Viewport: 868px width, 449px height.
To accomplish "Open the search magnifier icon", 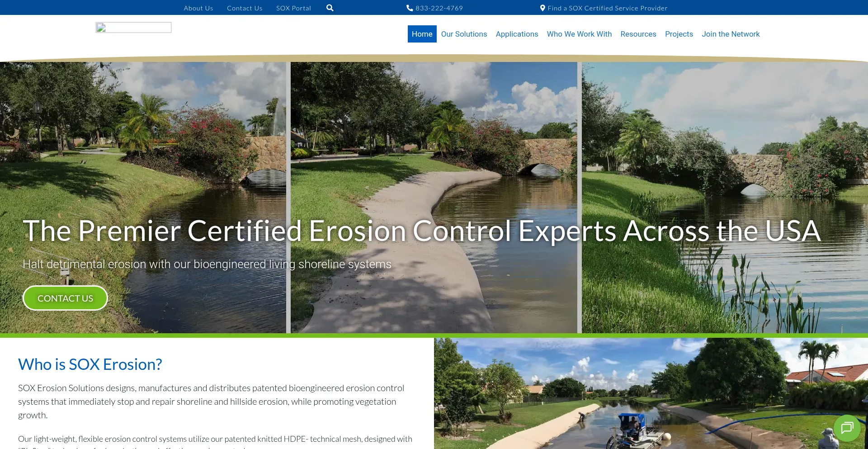I will point(330,8).
